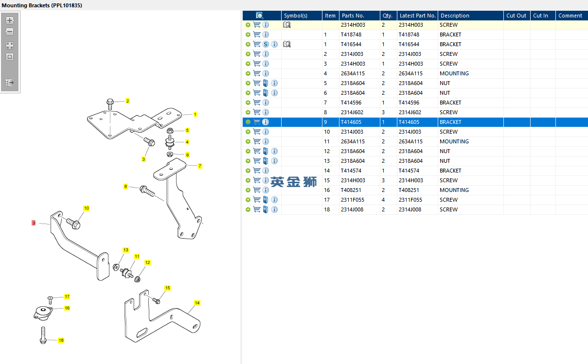This screenshot has height=364, width=588.
Task: Click green gear icon for item 4 mounting
Action: 248,73
